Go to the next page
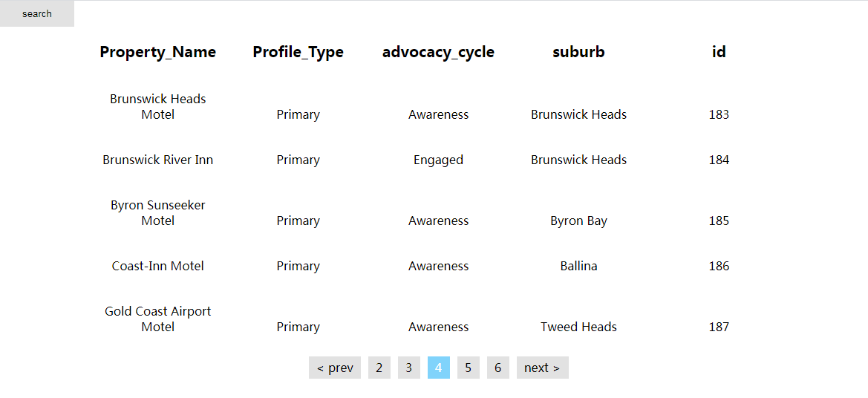868x398 pixels. 542,368
